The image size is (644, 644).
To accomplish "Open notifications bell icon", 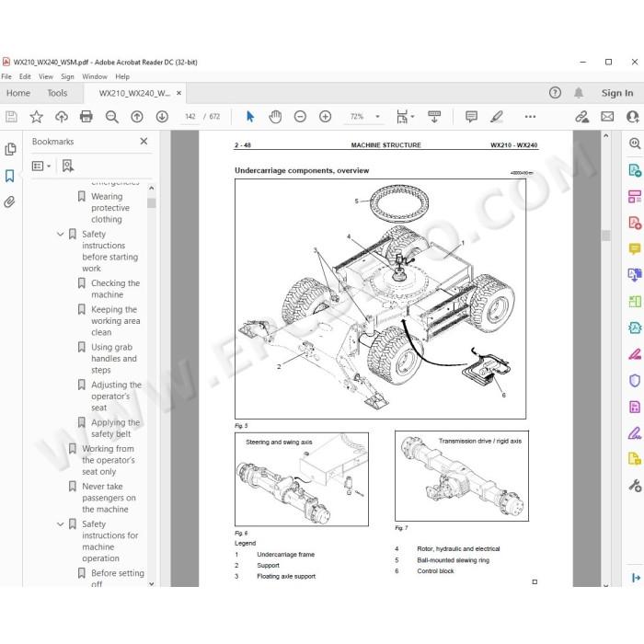I will [579, 93].
